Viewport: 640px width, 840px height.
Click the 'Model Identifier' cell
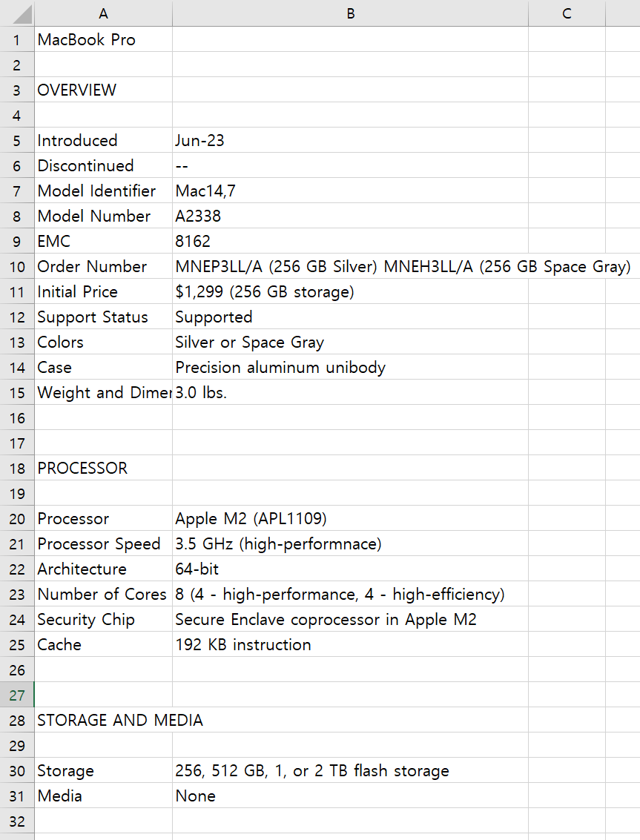(103, 191)
